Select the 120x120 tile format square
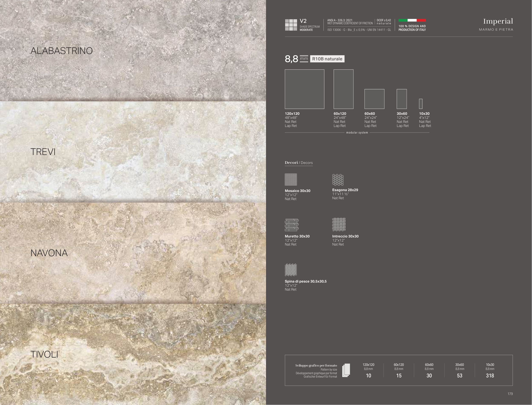 click(x=305, y=89)
